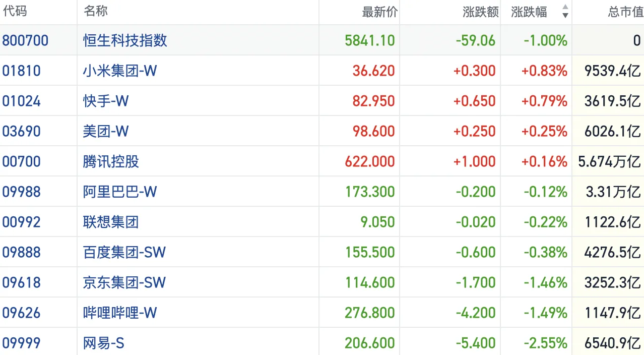Open the 恒生科技指数 index name link
The image size is (644, 355).
click(125, 40)
